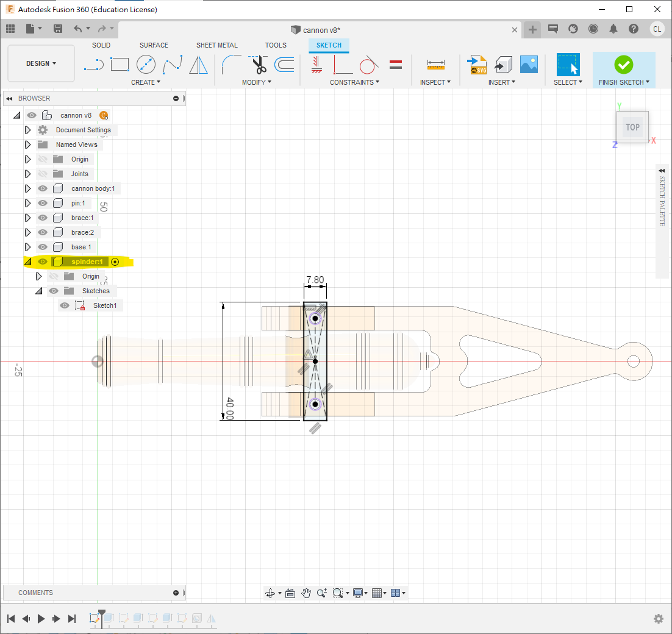The width and height of the screenshot is (672, 634).
Task: Select the 2-Point Rectangle tool
Action: click(x=120, y=64)
